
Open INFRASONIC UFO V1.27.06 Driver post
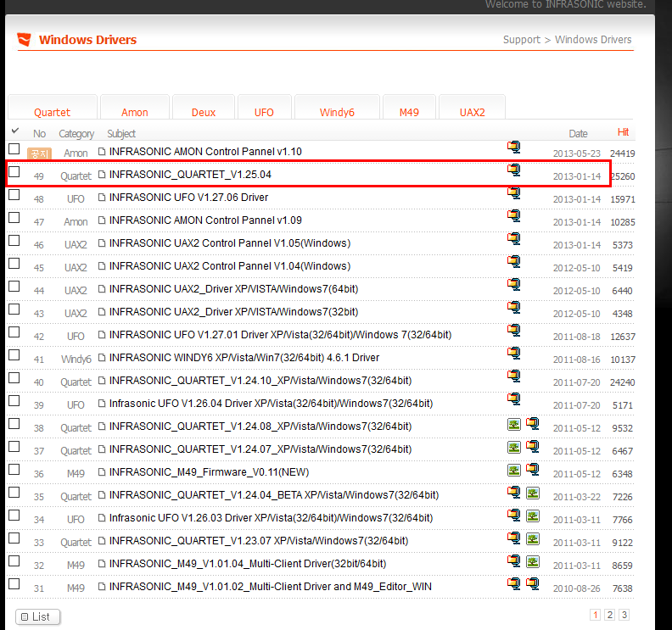188,198
